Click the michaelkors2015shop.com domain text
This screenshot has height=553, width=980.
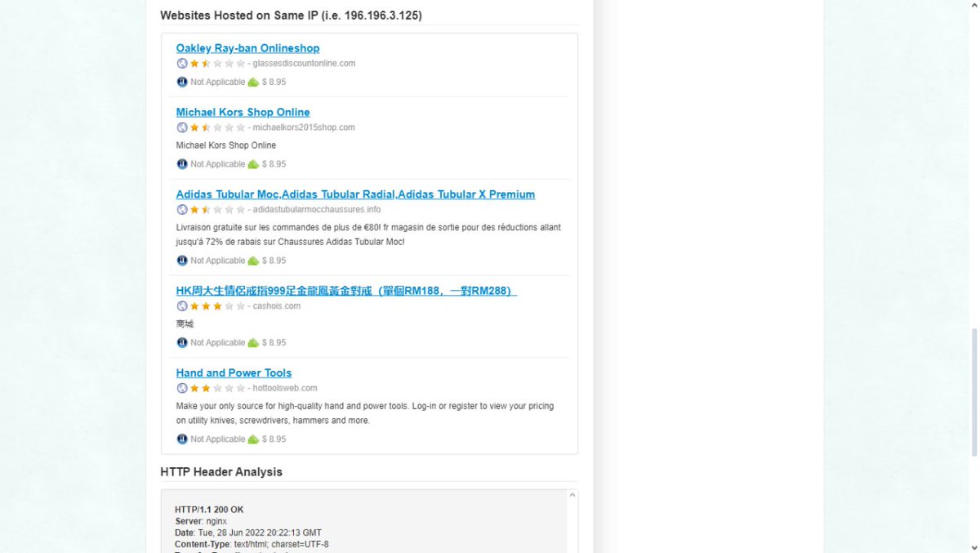coord(304,127)
